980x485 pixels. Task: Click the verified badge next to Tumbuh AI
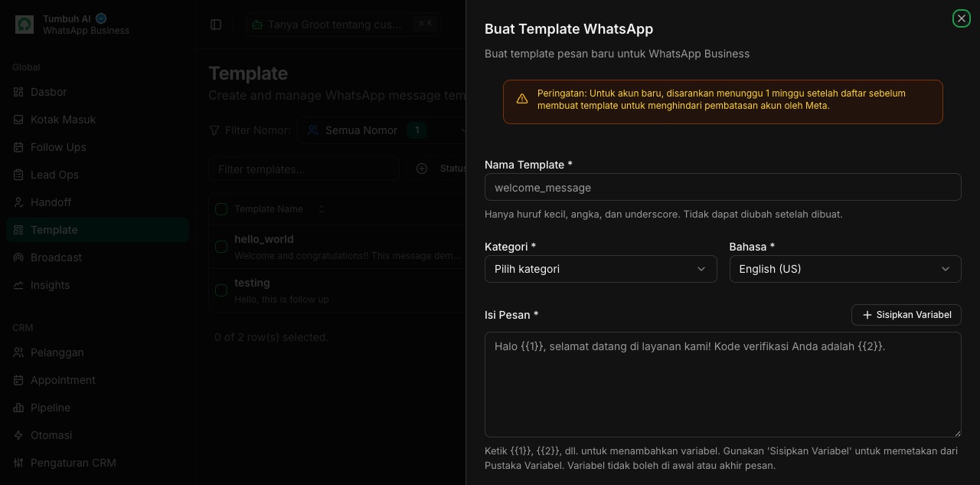click(x=101, y=18)
